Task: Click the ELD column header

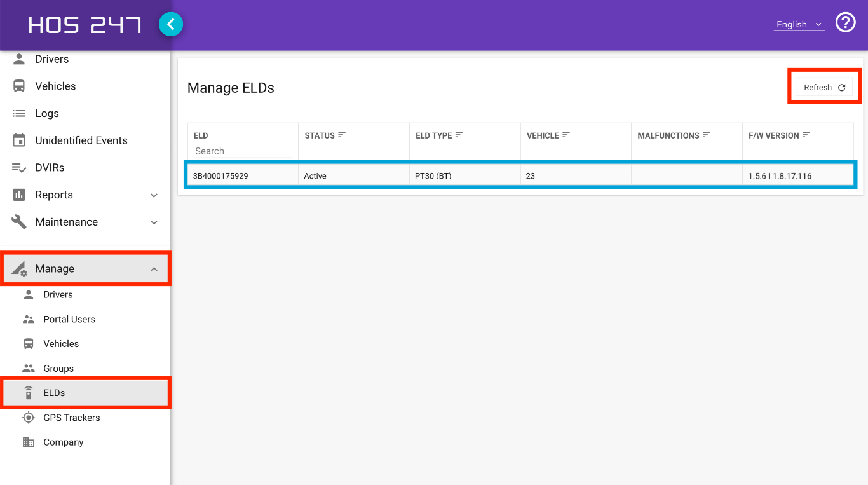Action: point(201,135)
